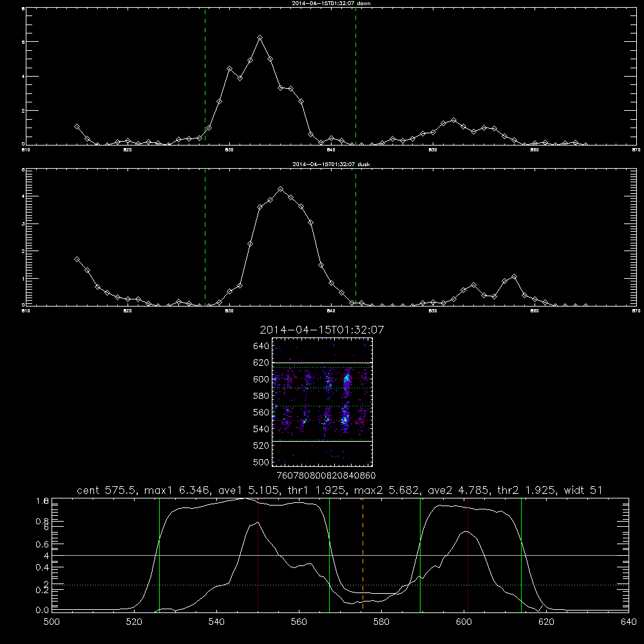The height and width of the screenshot is (644, 644).
Task: Click the dawn plot title text
Action: (331, 3)
